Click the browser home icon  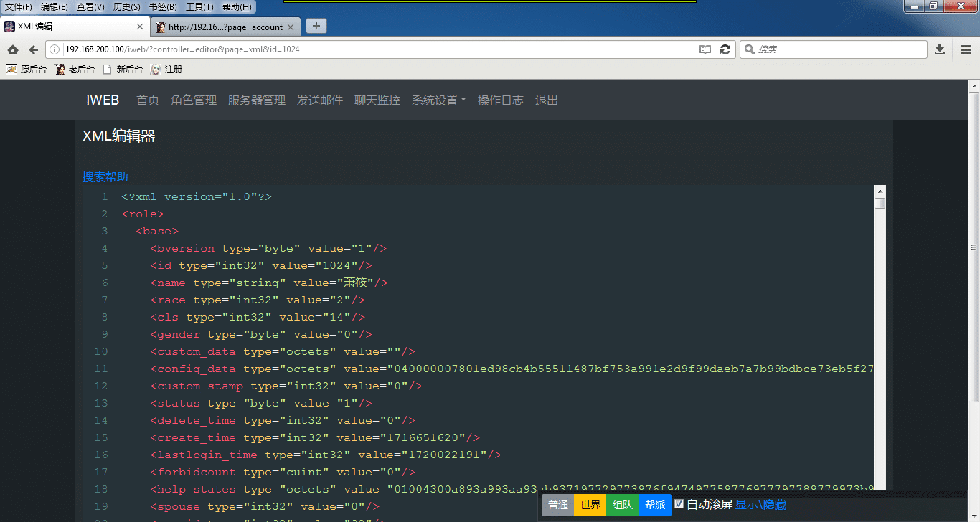point(13,49)
